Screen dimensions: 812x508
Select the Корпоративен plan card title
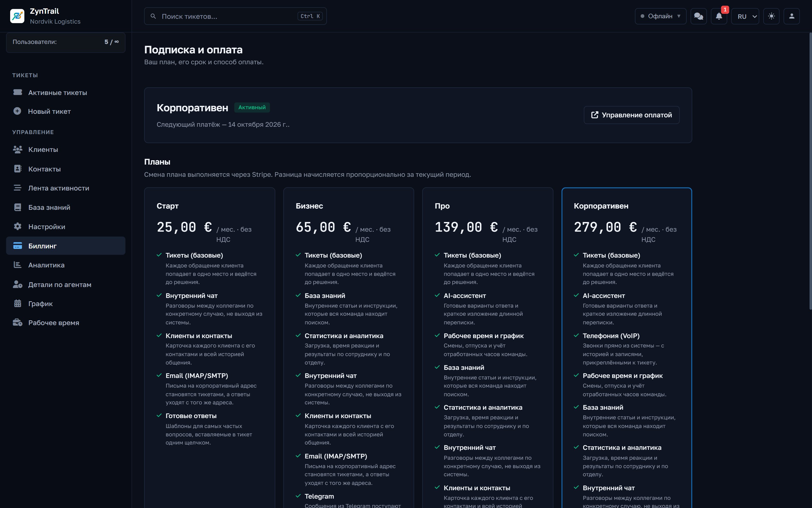pyautogui.click(x=601, y=206)
